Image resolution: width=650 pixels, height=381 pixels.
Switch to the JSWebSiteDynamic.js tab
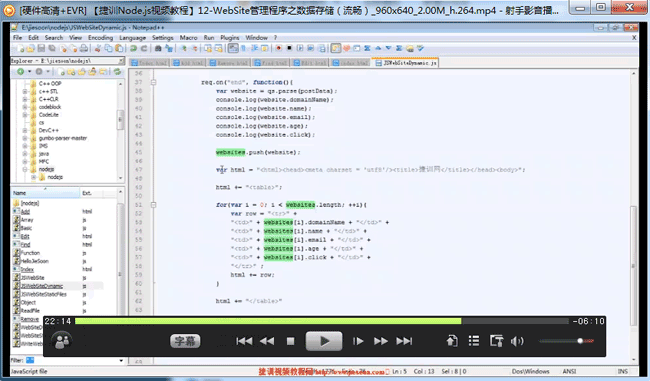coord(406,63)
